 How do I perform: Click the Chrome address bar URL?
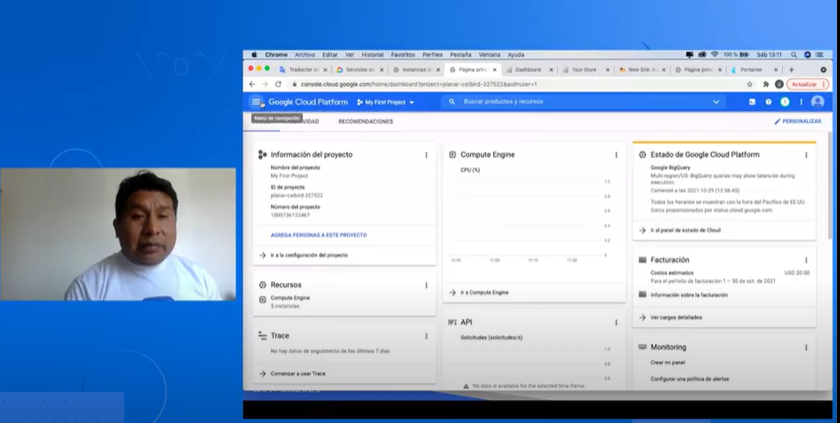(x=418, y=84)
